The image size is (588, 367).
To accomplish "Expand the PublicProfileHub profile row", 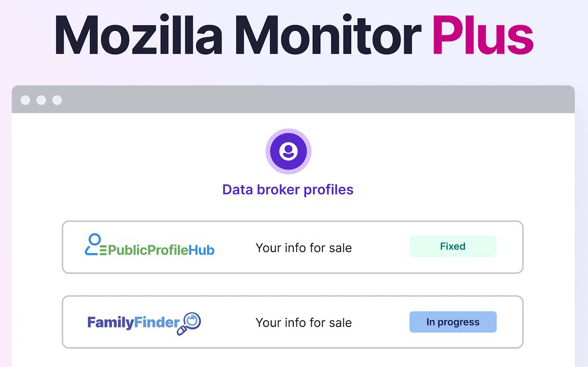I will pos(293,247).
